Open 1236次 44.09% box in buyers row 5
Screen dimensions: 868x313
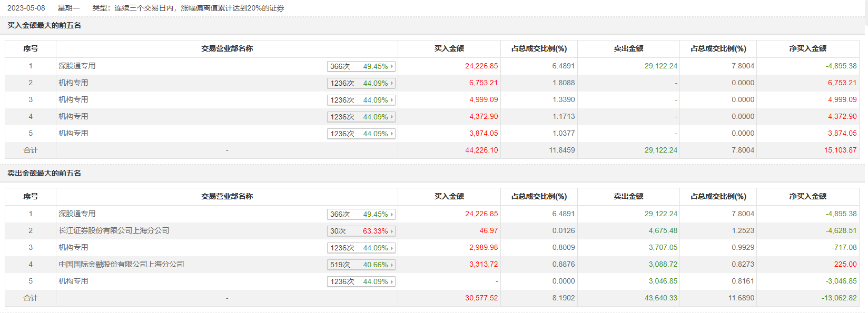click(x=360, y=134)
